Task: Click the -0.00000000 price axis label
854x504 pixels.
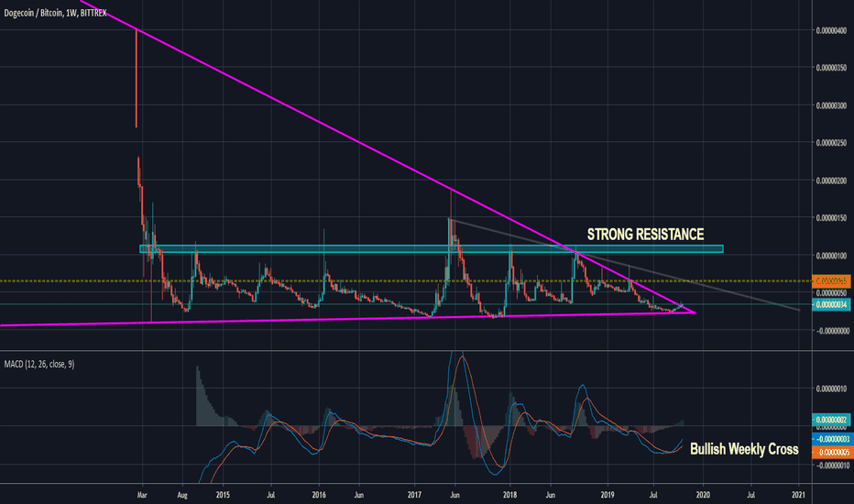Action: point(831,331)
